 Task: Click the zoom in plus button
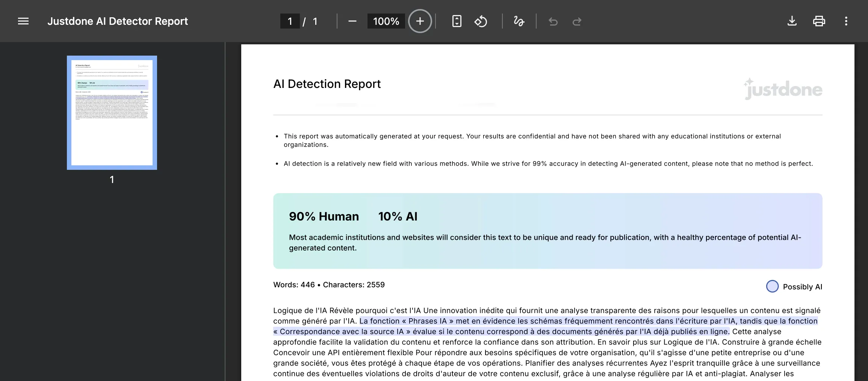pos(420,21)
